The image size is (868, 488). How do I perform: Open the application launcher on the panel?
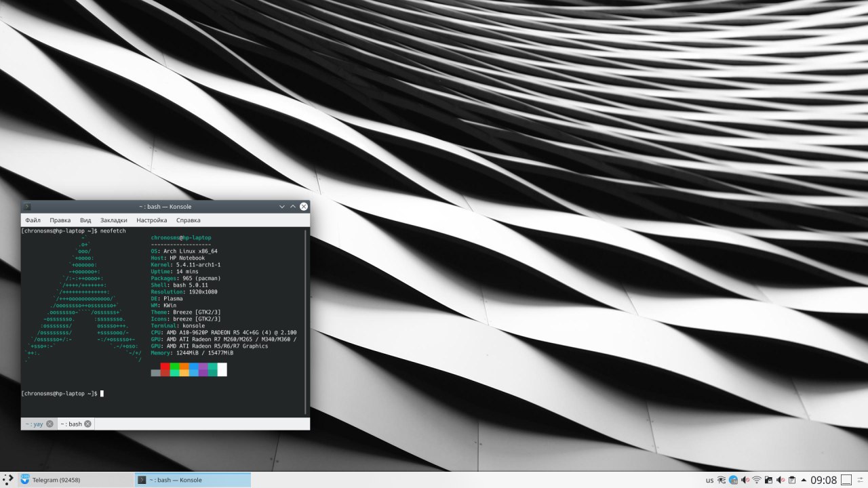8,480
